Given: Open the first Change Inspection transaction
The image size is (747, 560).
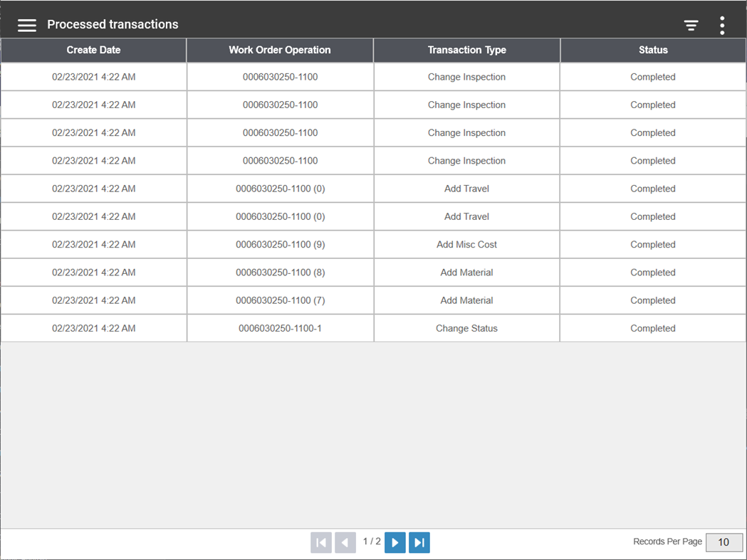Looking at the screenshot, I should (x=466, y=77).
